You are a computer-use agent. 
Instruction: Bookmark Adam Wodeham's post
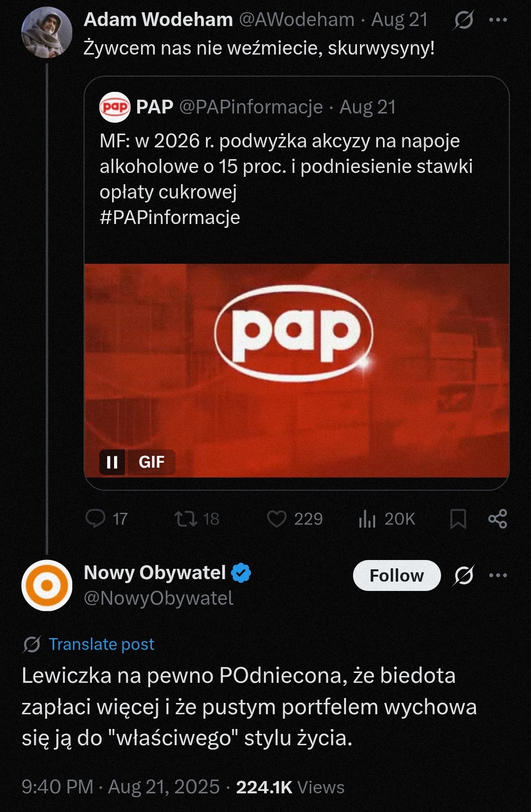[x=458, y=519]
